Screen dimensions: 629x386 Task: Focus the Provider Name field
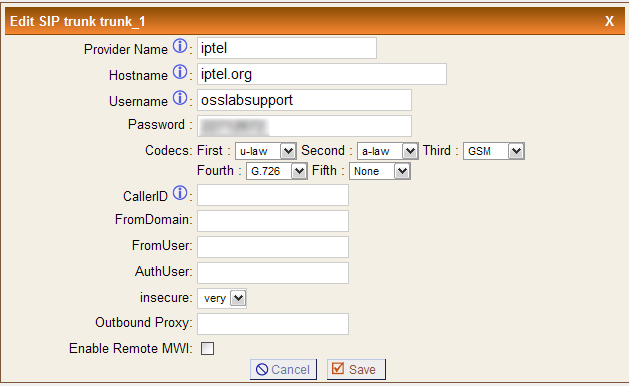(287, 48)
